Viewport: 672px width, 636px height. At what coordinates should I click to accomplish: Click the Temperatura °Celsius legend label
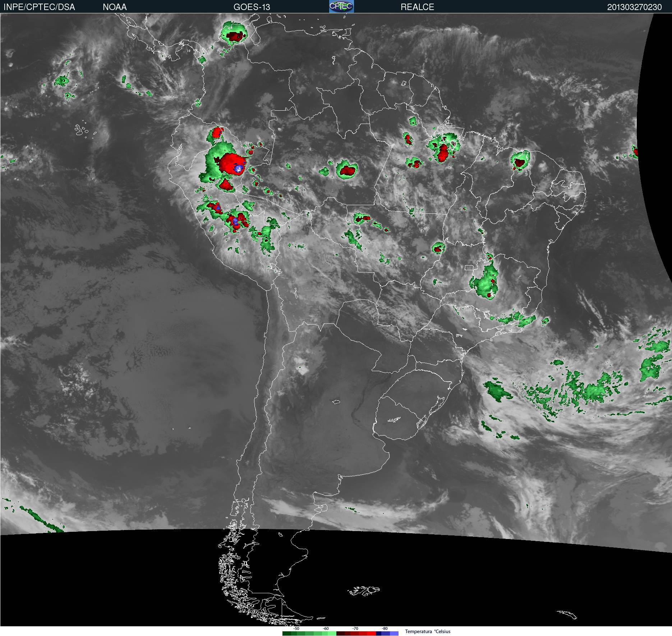point(428,631)
